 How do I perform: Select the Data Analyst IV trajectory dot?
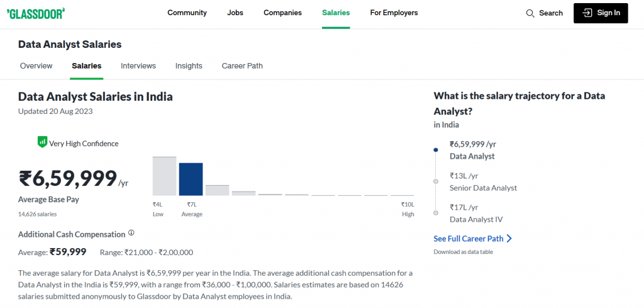point(436,213)
